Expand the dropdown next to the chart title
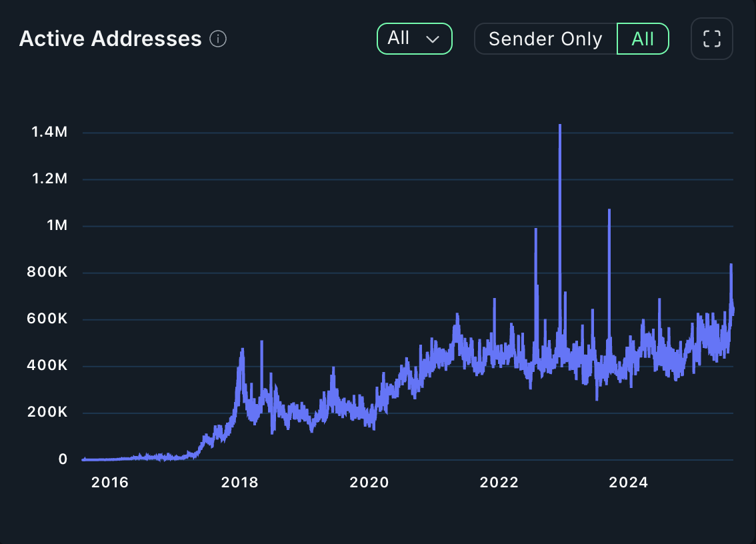The image size is (756, 544). 414,39
